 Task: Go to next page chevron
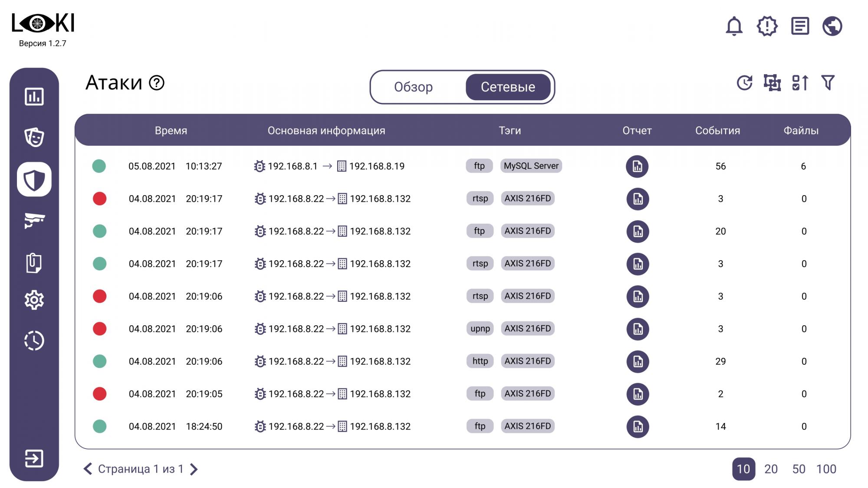click(x=194, y=469)
